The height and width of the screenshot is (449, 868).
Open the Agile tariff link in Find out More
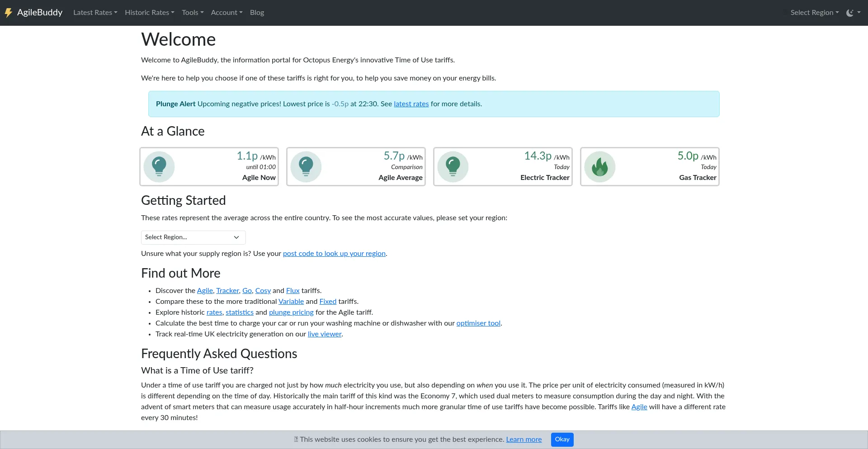coord(205,291)
